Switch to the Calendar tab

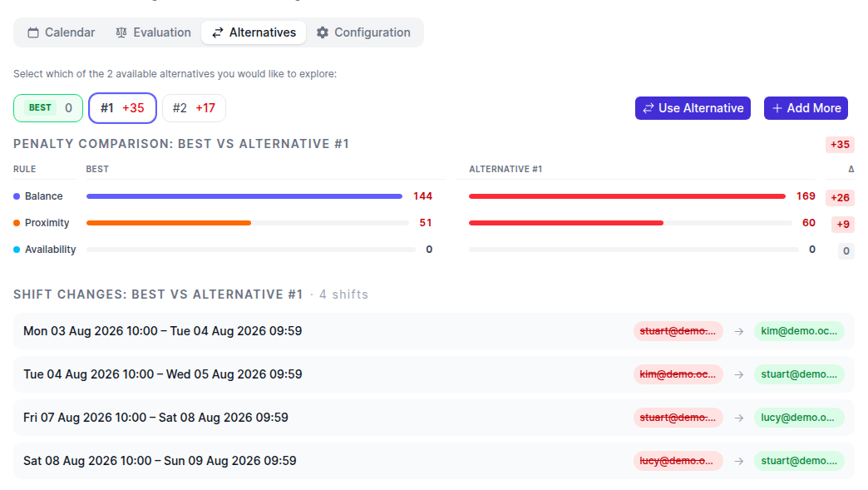[x=62, y=32]
